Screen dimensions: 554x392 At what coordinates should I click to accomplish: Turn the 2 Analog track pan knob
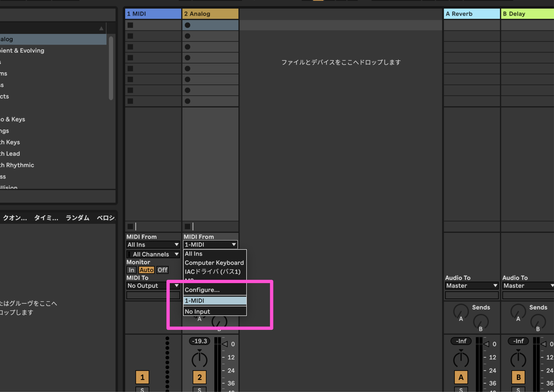pos(200,360)
